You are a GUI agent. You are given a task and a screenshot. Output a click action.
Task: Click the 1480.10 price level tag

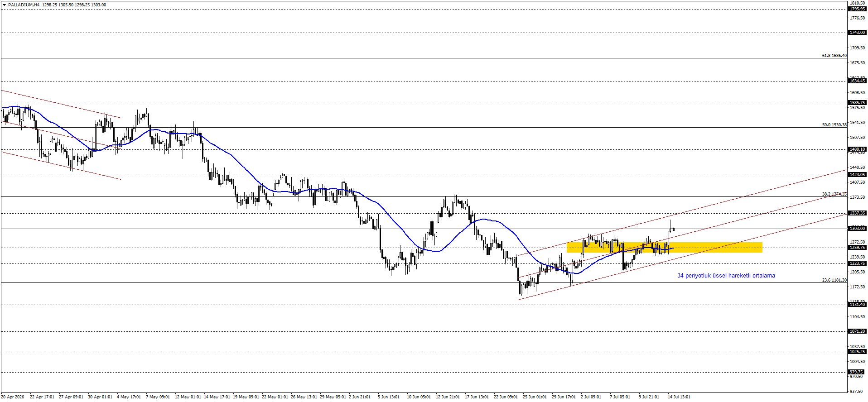pyautogui.click(x=857, y=149)
